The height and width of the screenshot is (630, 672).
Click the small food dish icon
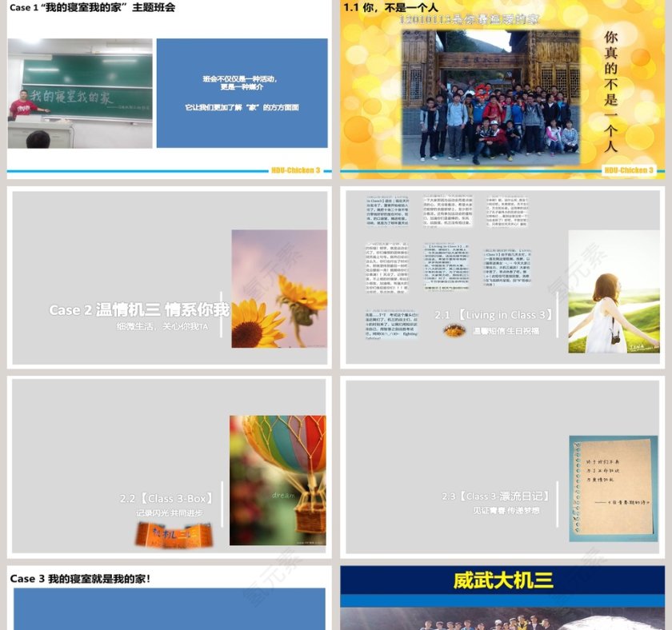click(x=454, y=330)
